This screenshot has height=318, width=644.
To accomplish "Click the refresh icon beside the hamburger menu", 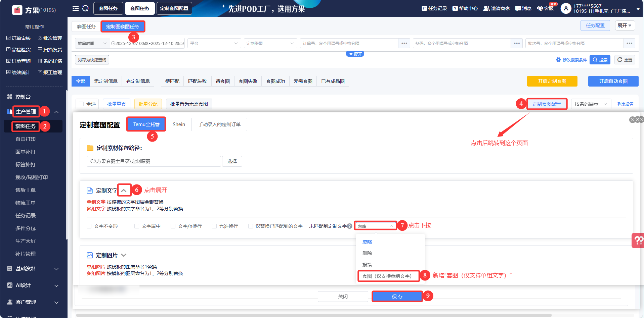I will (x=85, y=8).
